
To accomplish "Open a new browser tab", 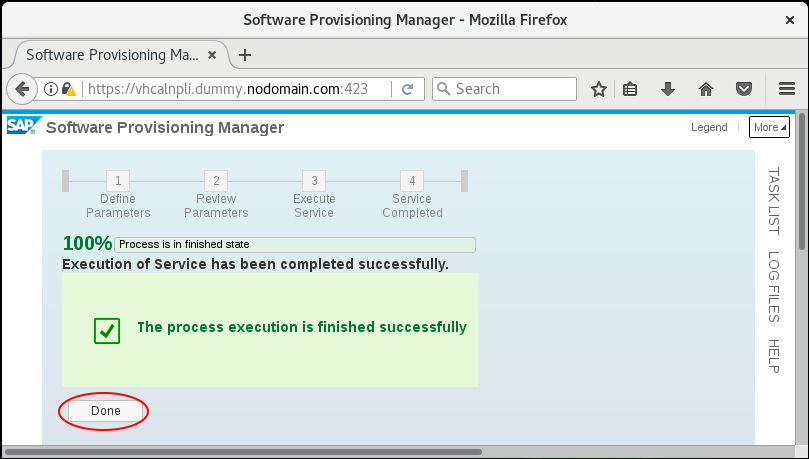I will (x=245, y=55).
